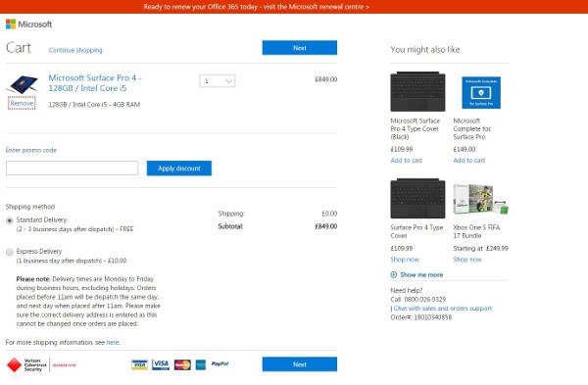Click Microsoft Complete for Surface Pro title
588x385 pixels.
coord(471,128)
